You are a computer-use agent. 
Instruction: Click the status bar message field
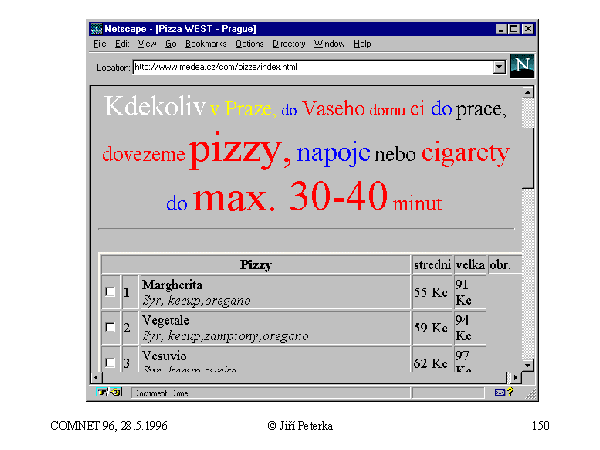coord(271,393)
